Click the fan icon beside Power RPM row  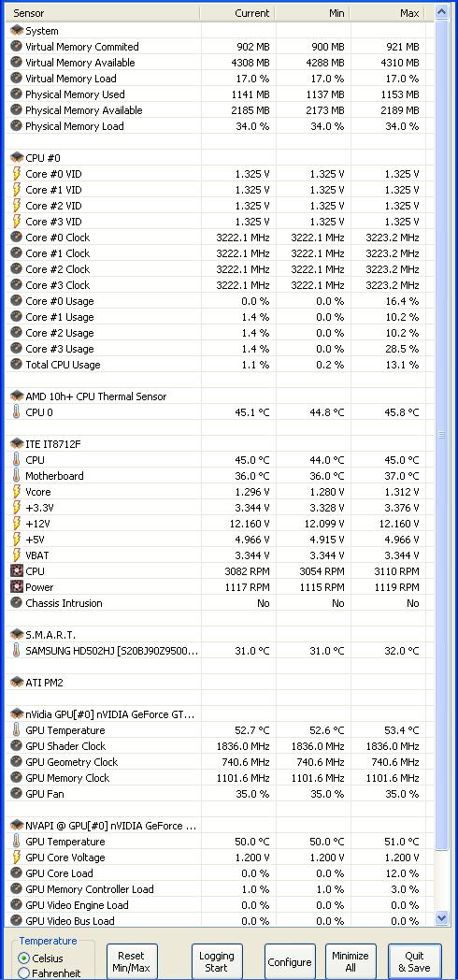point(17,587)
